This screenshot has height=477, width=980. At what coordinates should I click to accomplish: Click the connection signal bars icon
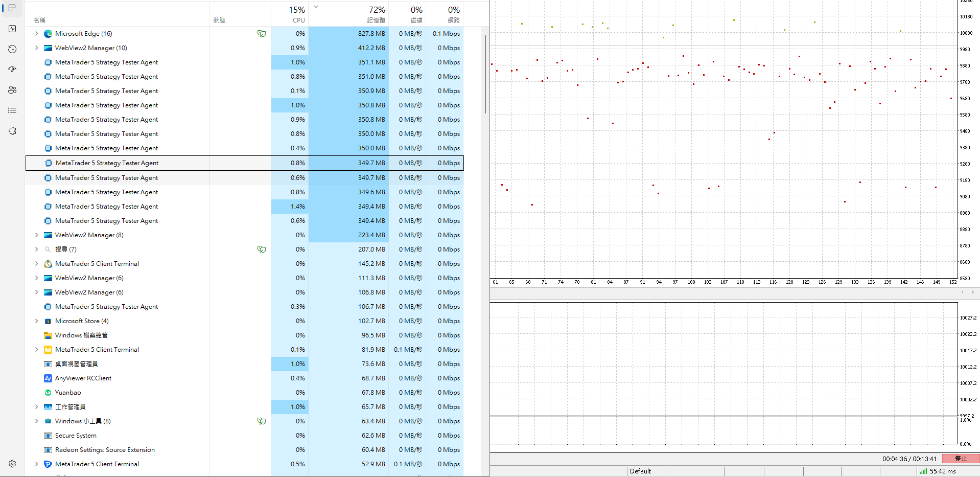tap(923, 471)
